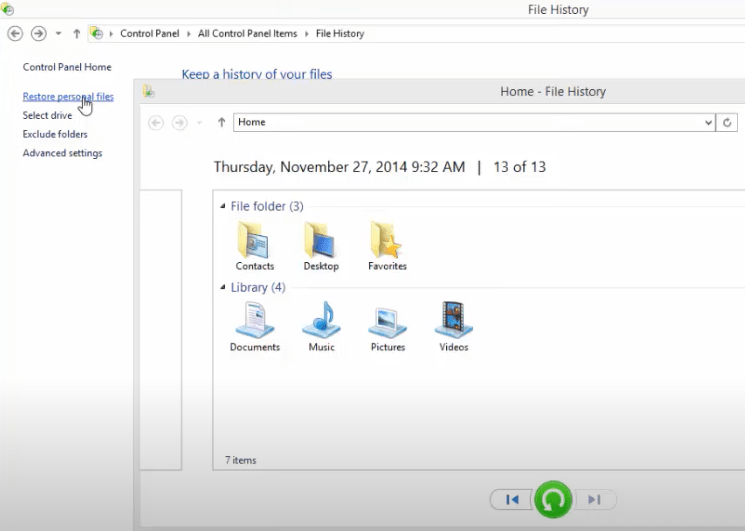Viewport: 745px width, 531px height.
Task: Collapse the File folder group
Action: click(x=223, y=207)
